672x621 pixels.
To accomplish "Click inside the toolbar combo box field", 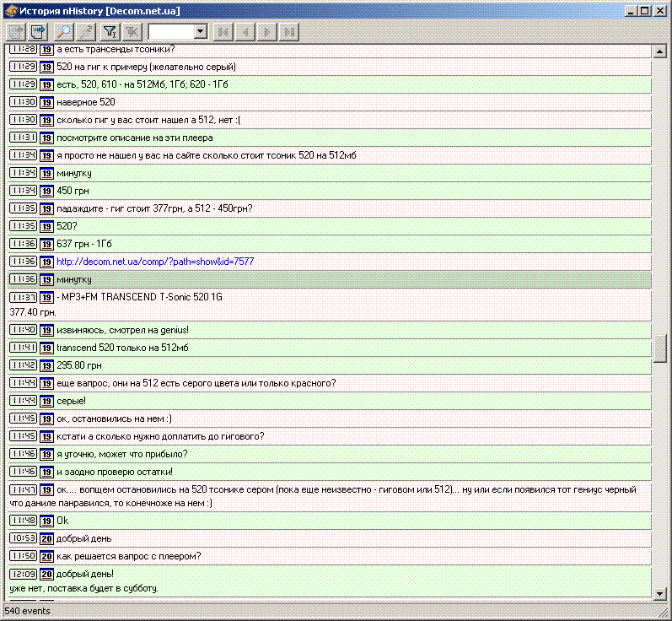I will pos(170,32).
